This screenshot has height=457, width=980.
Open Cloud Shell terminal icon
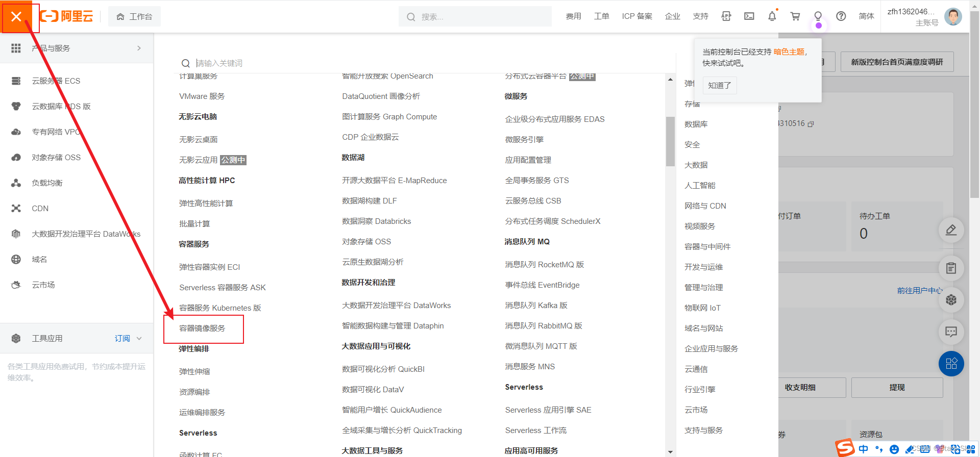[x=749, y=16]
